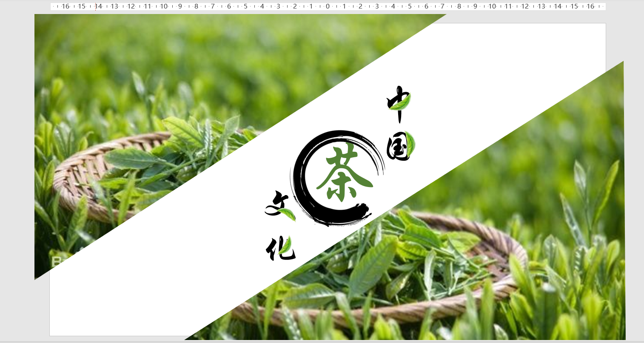Click the zero mark on the horizontal ruler

click(328, 6)
